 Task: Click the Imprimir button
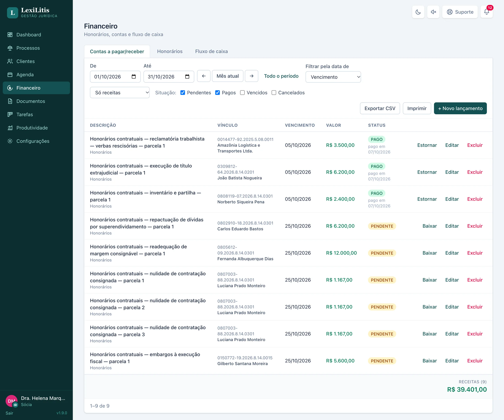click(x=417, y=108)
